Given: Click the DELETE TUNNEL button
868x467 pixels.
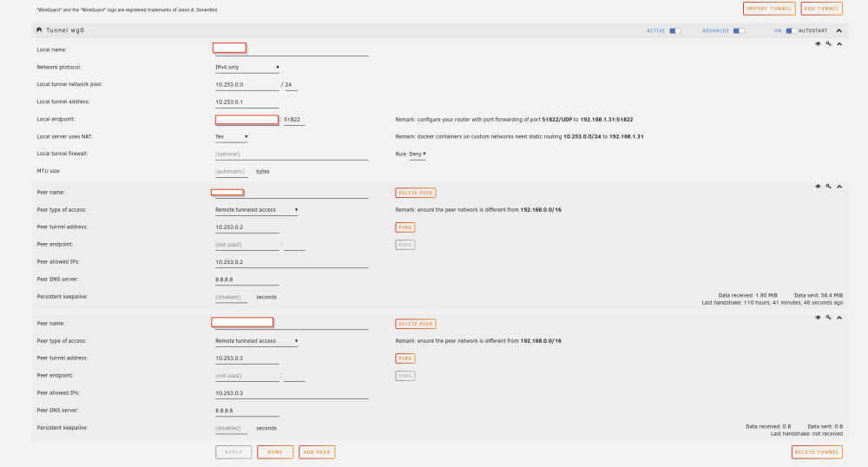Looking at the screenshot, I should coord(817,452).
